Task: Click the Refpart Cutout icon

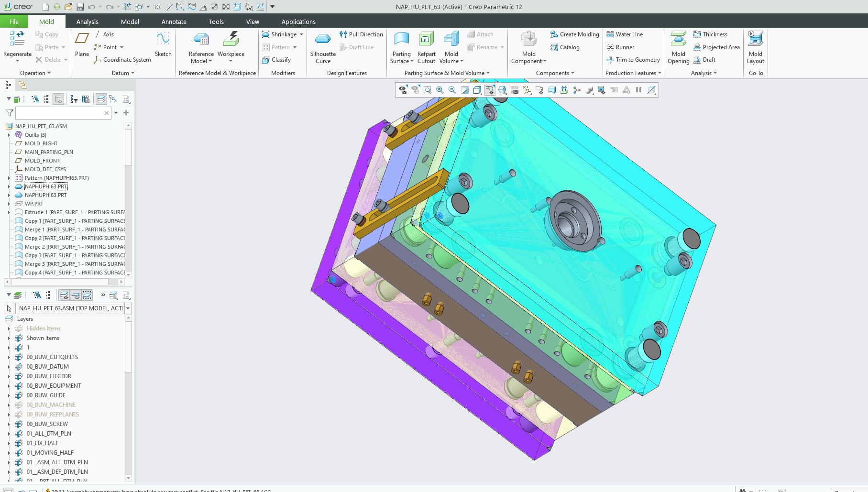Action: [x=426, y=39]
